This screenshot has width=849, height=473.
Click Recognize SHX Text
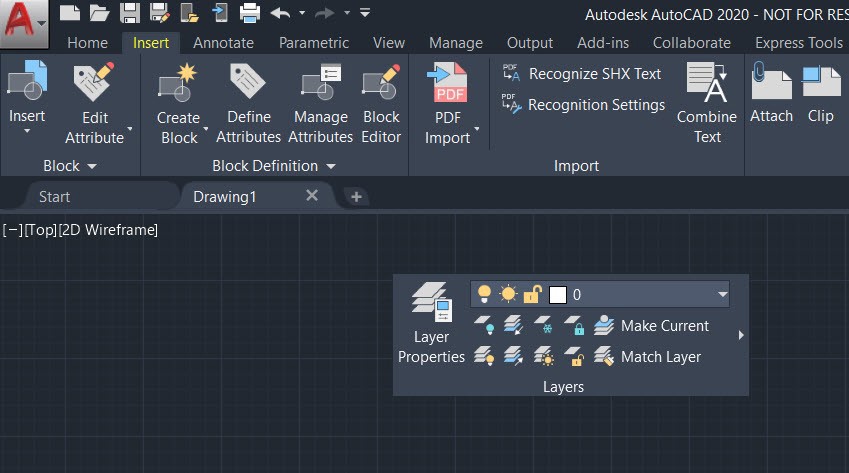582,74
